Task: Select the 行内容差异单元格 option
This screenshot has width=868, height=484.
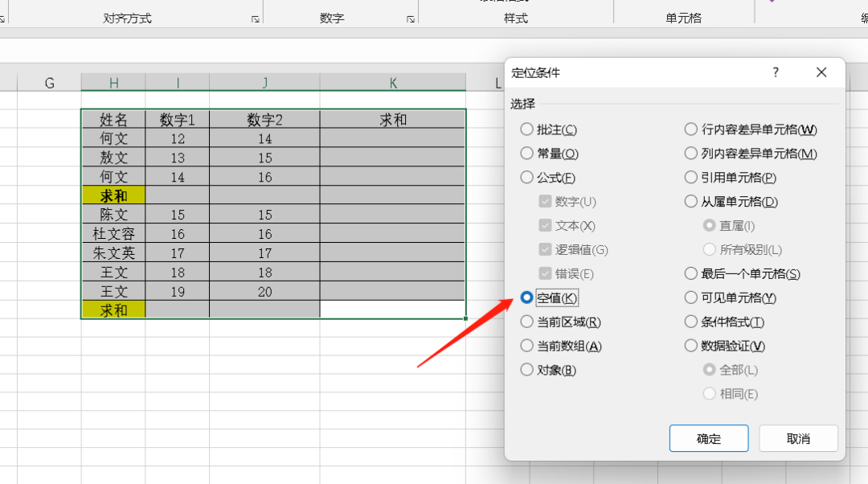Action: pyautogui.click(x=691, y=129)
